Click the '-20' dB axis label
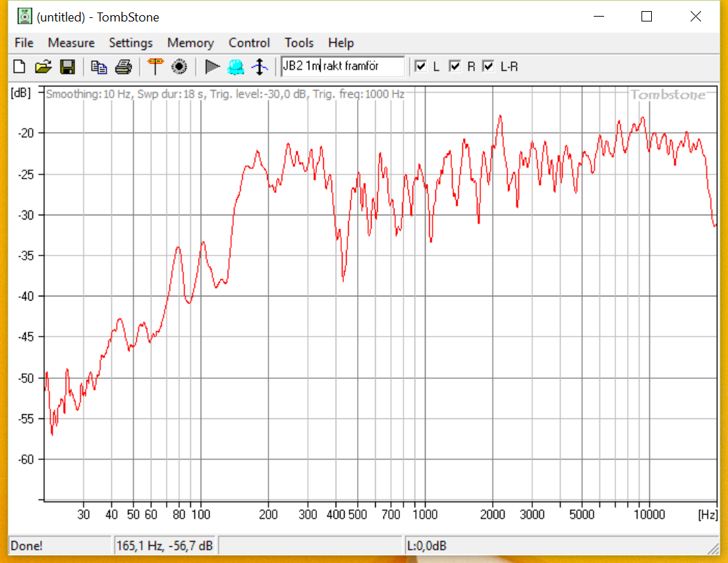The width and height of the screenshot is (728, 563). (x=26, y=133)
